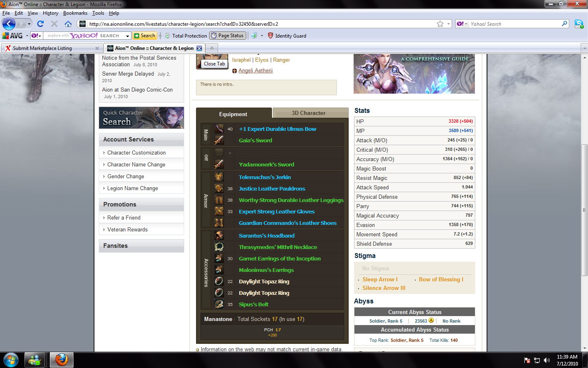The height and width of the screenshot is (368, 588).
Task: Click Garnet Earrings of the Inception icon
Action: click(219, 258)
